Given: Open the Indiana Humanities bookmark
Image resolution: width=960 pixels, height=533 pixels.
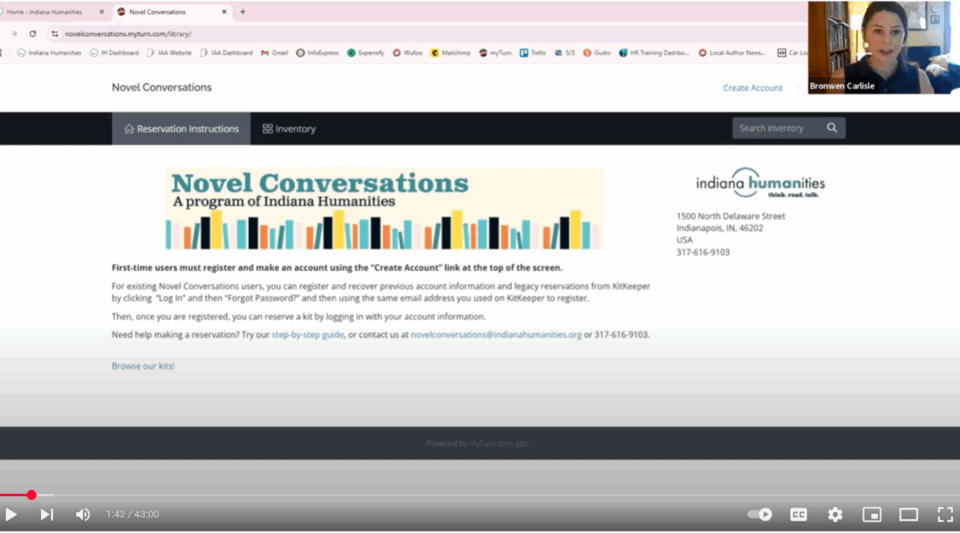Looking at the screenshot, I should click(49, 53).
